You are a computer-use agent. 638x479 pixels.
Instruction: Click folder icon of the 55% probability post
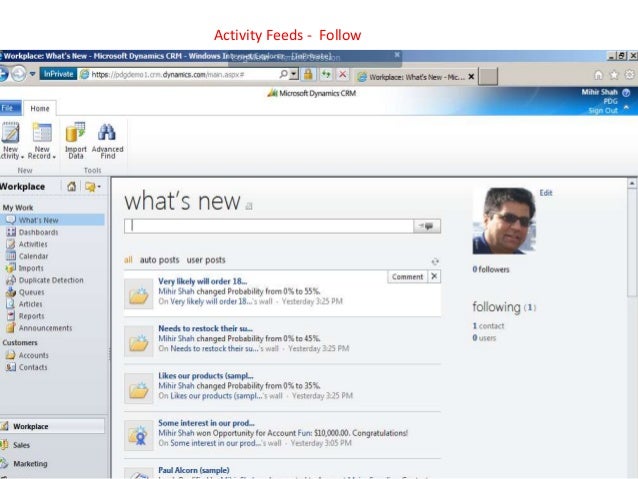(x=139, y=294)
